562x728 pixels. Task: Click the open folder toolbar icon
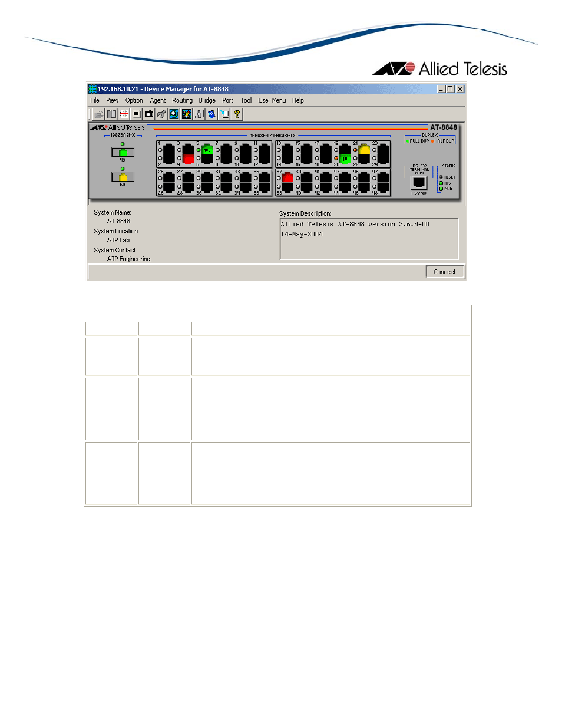[99, 114]
